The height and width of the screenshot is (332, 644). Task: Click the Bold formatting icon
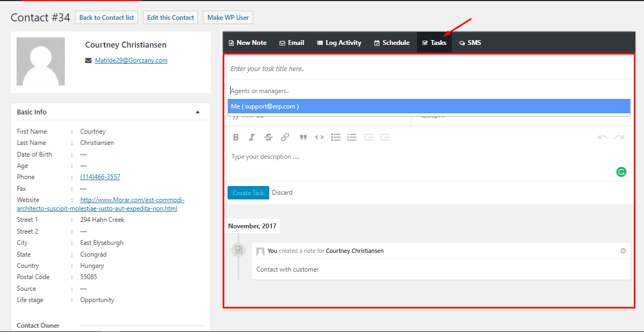coord(236,137)
